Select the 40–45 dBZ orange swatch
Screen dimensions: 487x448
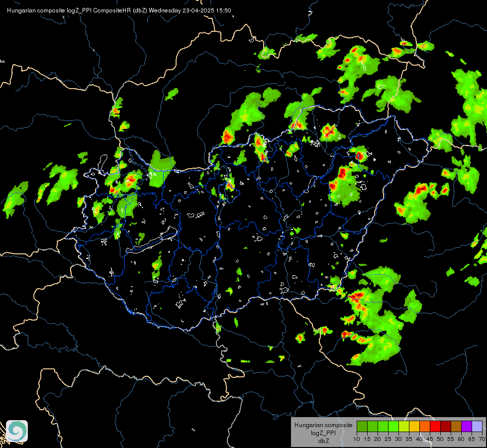coord(425,426)
